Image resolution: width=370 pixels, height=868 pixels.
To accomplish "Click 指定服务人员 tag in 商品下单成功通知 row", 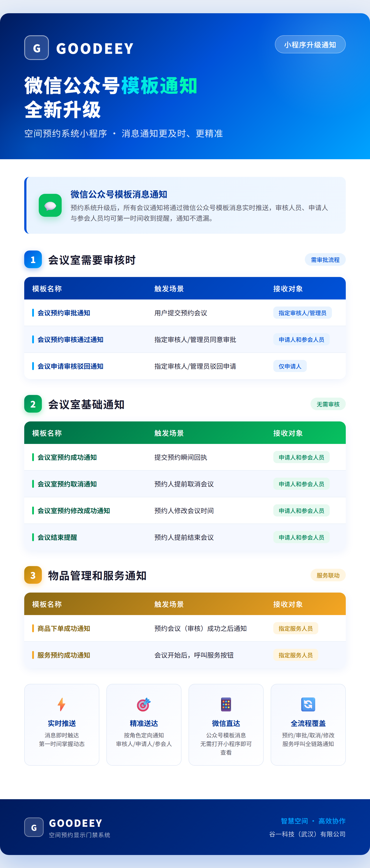I will [296, 628].
